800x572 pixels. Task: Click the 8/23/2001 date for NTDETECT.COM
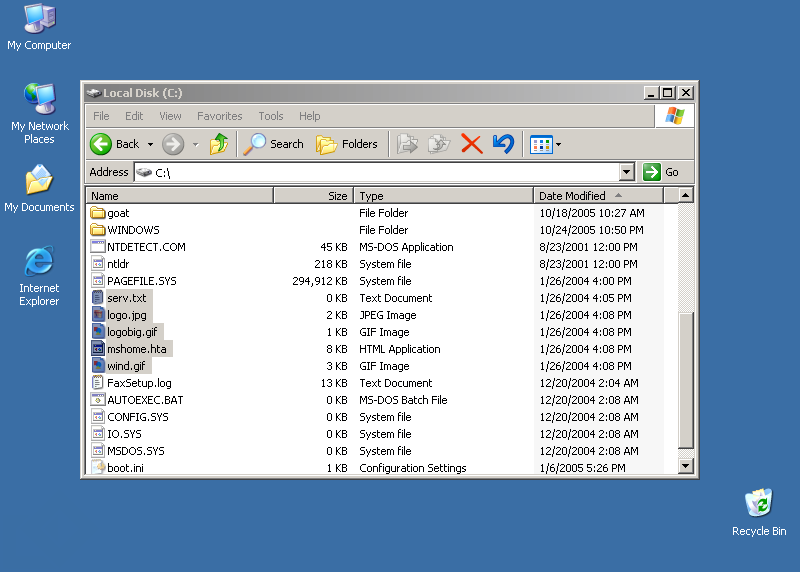click(x=588, y=247)
